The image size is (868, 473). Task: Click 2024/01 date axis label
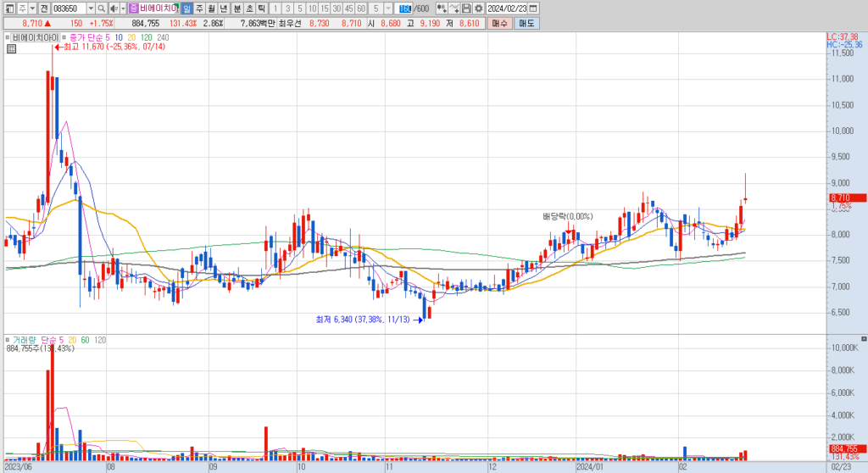[x=589, y=467]
